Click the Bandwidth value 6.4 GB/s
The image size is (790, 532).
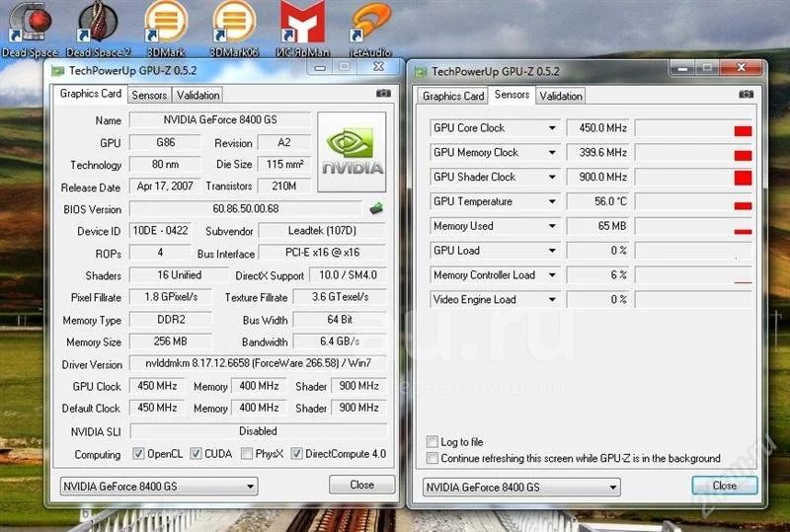click(340, 342)
